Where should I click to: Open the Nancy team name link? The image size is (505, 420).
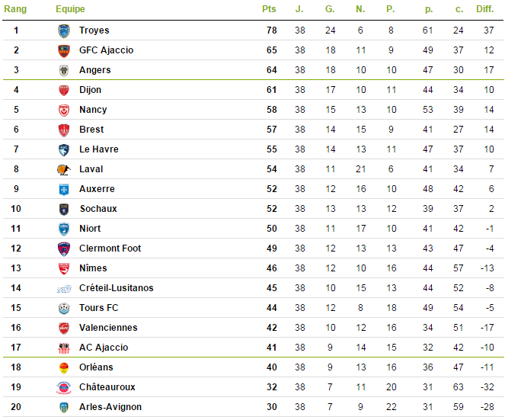(93, 110)
